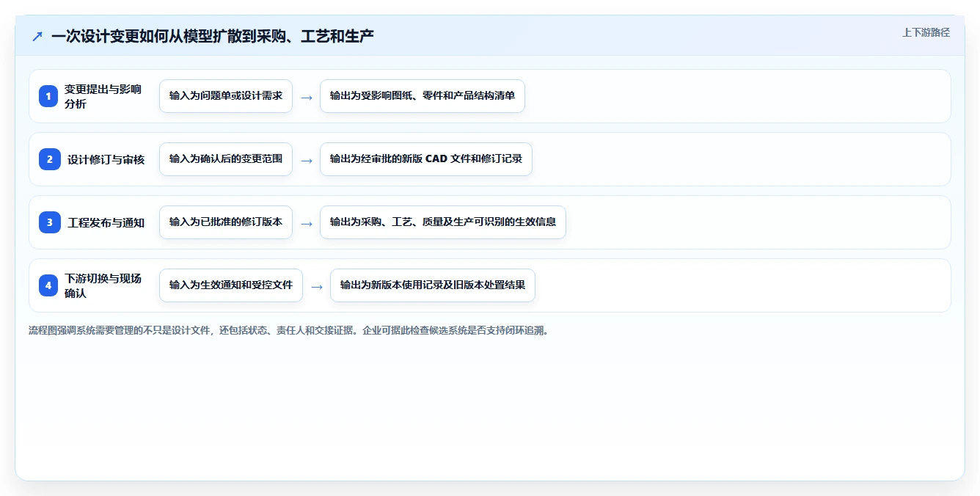Click the step 2 number badge
Image resolution: width=980 pixels, height=496 pixels.
tap(50, 159)
